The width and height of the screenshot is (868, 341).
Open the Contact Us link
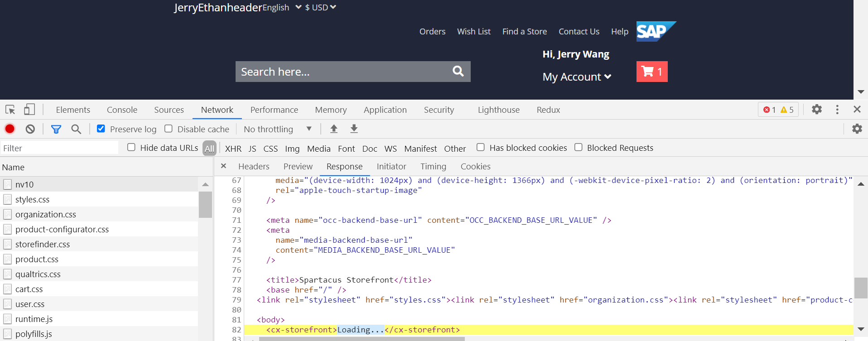(579, 31)
